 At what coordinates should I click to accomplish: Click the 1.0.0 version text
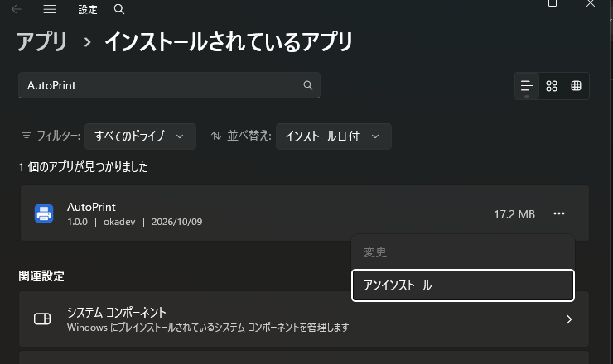77,222
